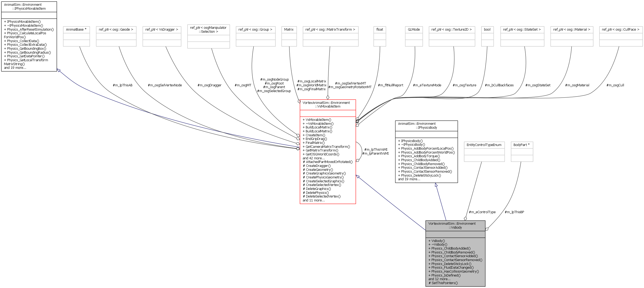
Task: Select the ref_ptr< osgManipulator::Selection > node
Action: pyautogui.click(x=208, y=36)
